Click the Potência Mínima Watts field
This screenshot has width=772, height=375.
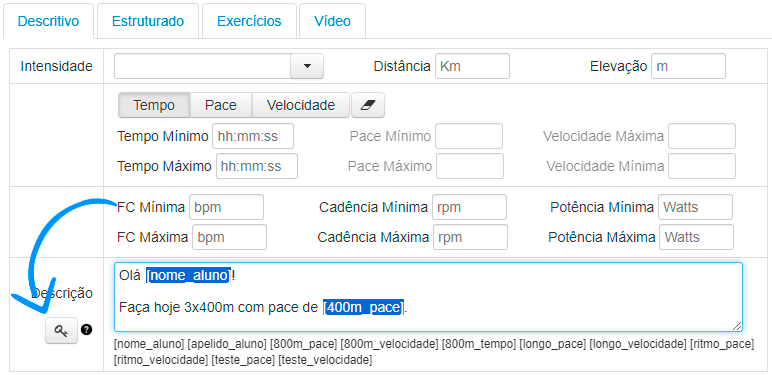click(695, 207)
